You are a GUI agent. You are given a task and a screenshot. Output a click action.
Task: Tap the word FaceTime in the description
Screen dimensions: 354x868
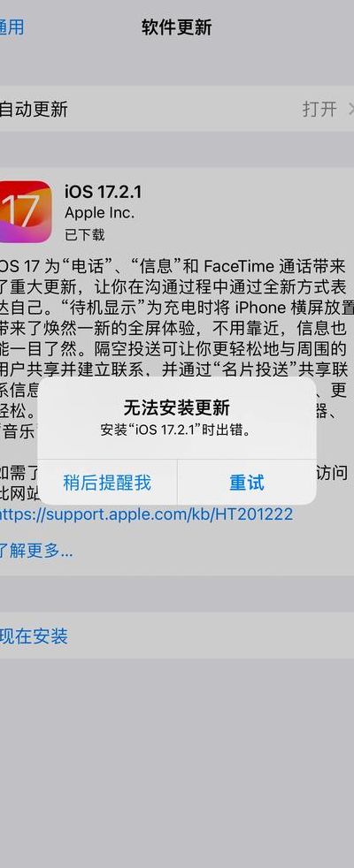coord(239,266)
